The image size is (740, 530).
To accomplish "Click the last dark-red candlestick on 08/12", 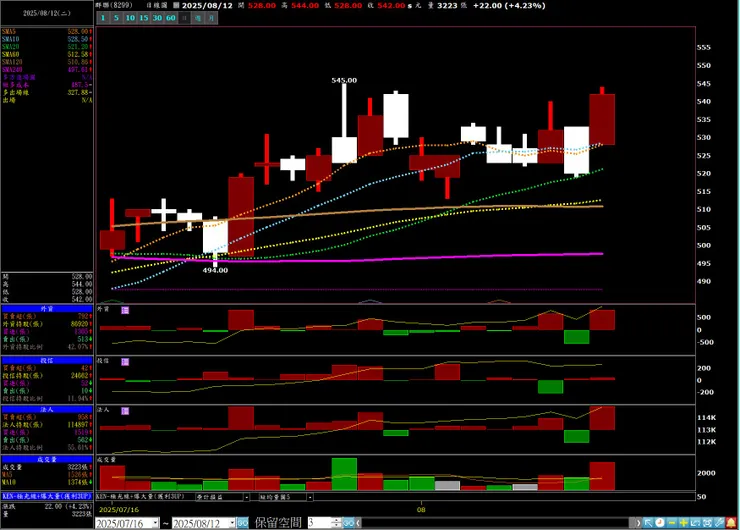I will [602, 119].
